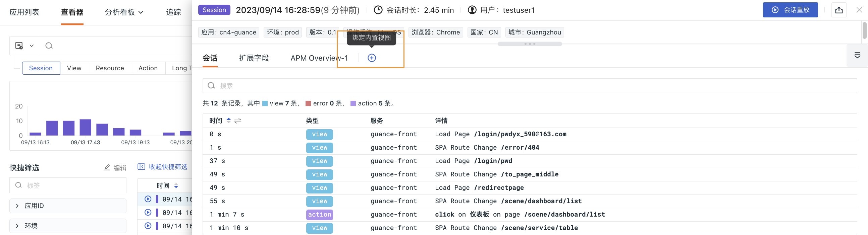Click the 服务 column header

(x=376, y=121)
